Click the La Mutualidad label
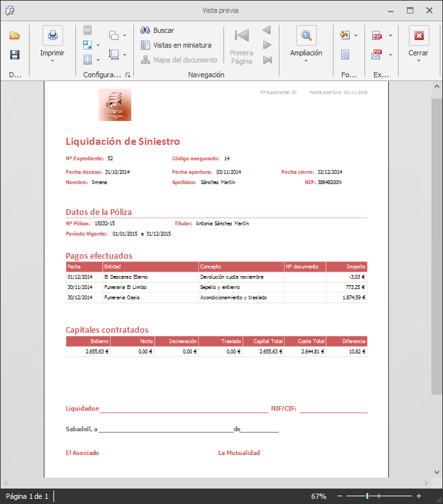The image size is (443, 504). (x=239, y=453)
